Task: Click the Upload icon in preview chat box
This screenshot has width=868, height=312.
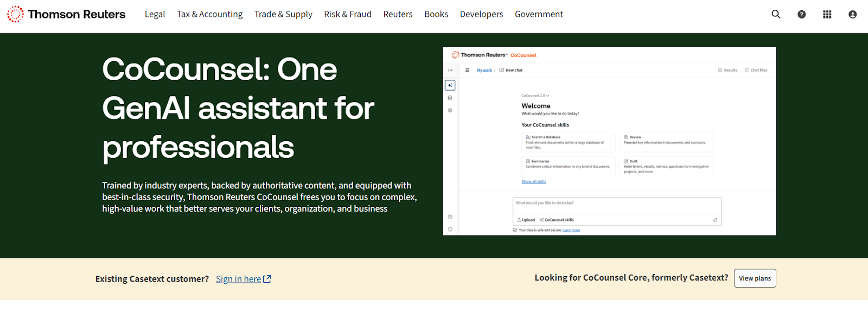Action: (x=519, y=220)
